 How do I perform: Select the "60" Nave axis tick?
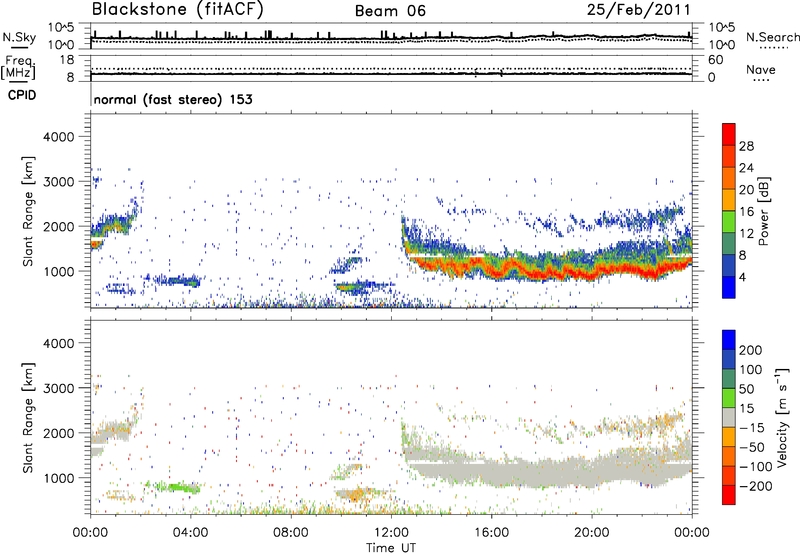[716, 60]
